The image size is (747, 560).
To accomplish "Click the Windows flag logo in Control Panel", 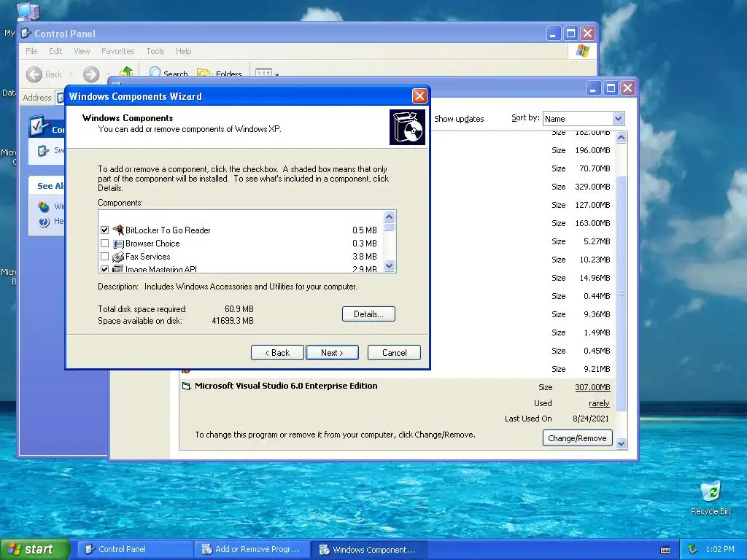I will click(x=582, y=50).
